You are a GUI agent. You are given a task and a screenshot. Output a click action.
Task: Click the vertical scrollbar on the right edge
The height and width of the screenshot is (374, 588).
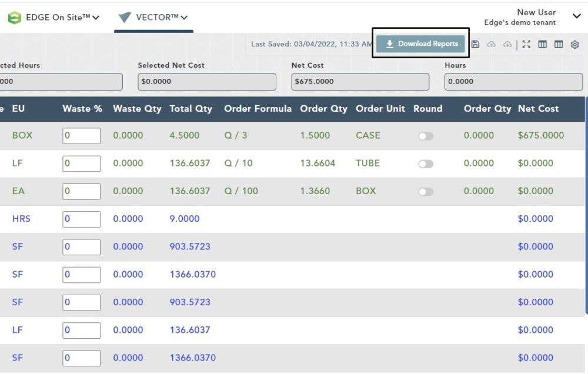pyautogui.click(x=586, y=206)
